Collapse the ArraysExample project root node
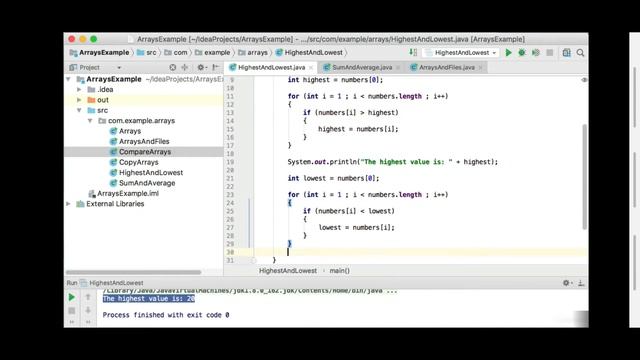This screenshot has width=640, height=360. [69, 79]
